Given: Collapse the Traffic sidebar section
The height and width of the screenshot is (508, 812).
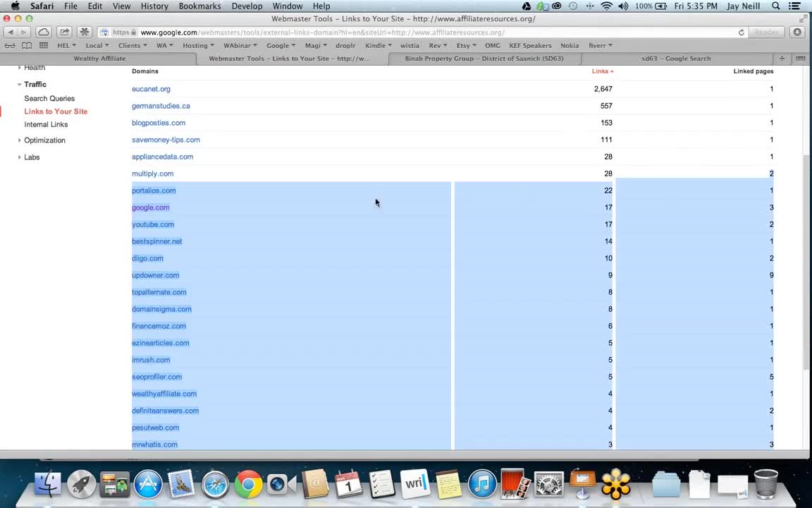Looking at the screenshot, I should [19, 85].
